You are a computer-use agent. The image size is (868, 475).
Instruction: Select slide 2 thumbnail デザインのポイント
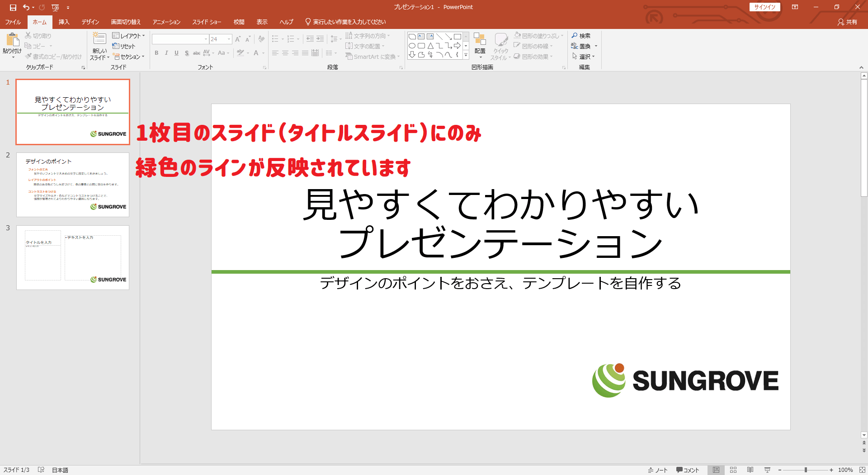click(73, 185)
